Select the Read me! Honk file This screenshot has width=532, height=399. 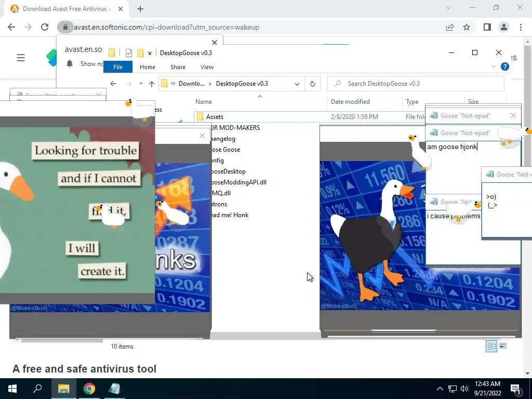point(229,215)
